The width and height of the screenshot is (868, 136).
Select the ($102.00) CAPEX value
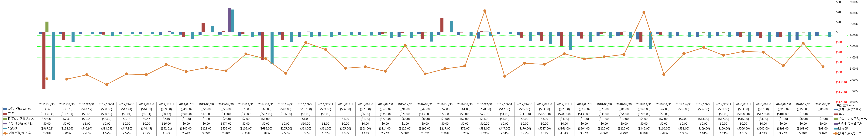point(306,109)
